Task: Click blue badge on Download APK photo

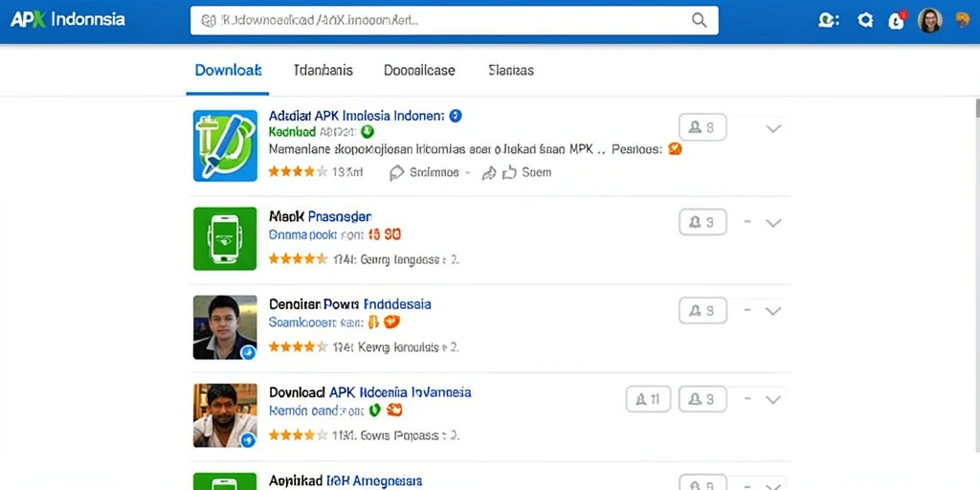Action: click(248, 440)
